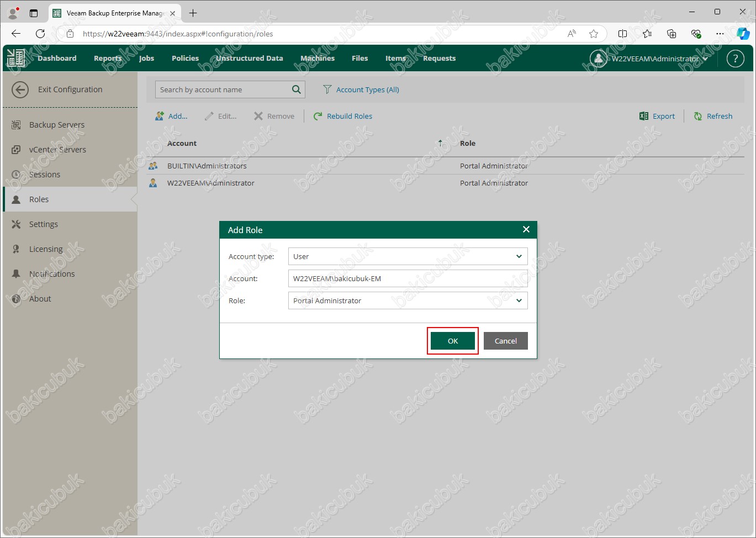Click the vCenter Servers icon
The height and width of the screenshot is (538, 756).
pyautogui.click(x=16, y=150)
